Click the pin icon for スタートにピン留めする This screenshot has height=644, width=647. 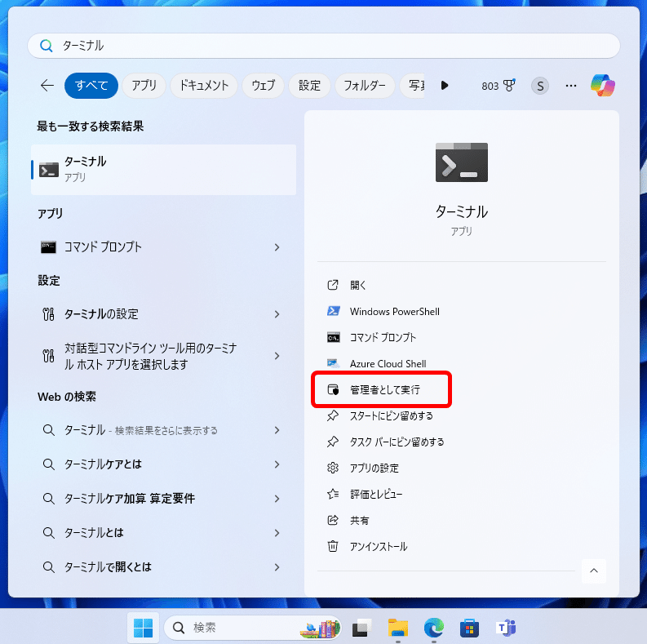click(x=333, y=415)
